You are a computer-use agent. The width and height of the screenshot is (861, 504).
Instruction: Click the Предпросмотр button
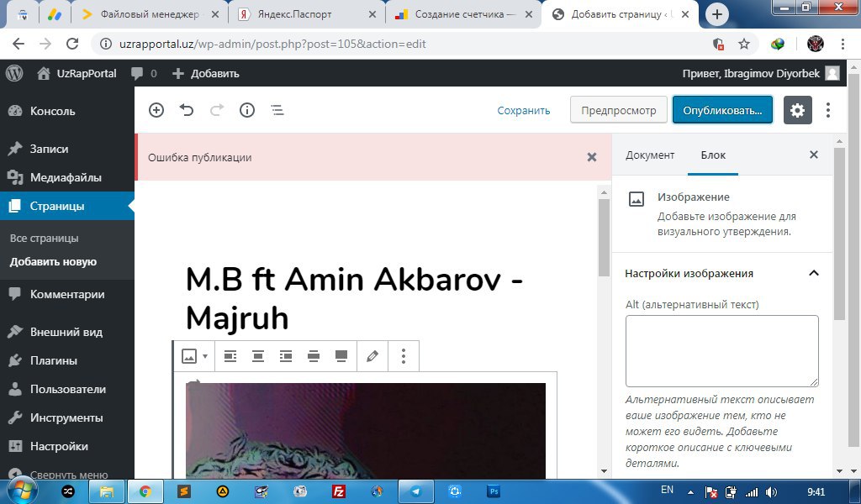[618, 110]
